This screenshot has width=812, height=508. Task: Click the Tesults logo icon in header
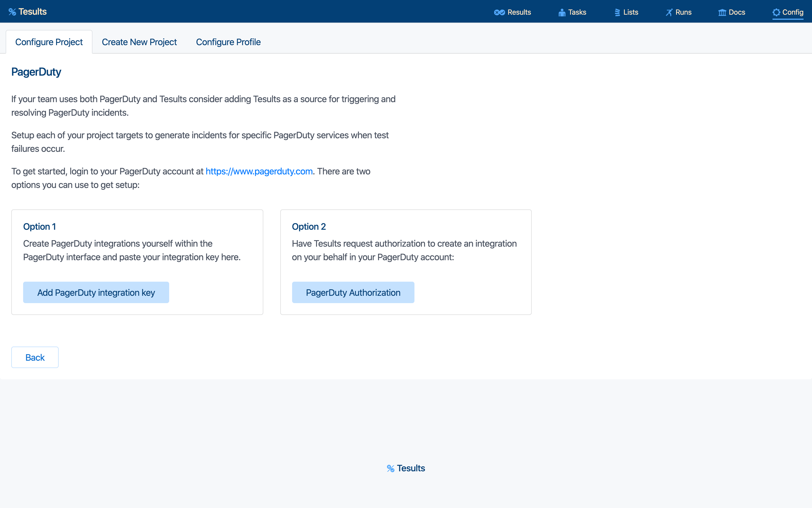click(x=12, y=12)
